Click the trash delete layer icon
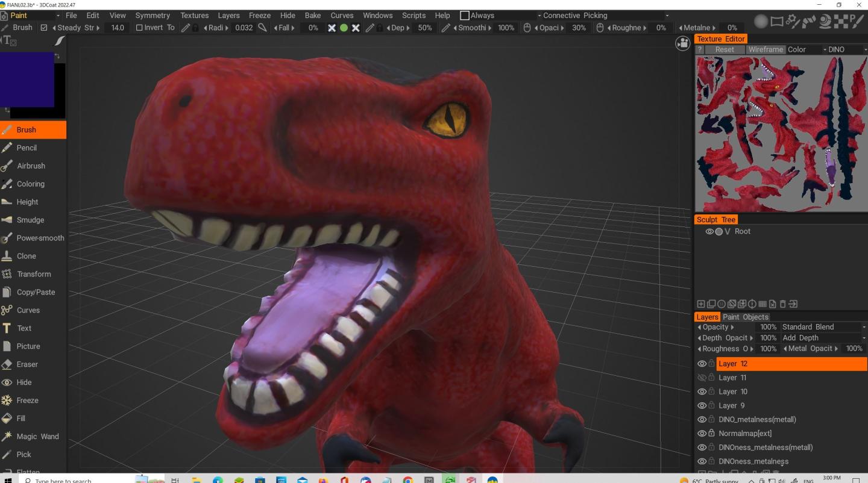This screenshot has width=868, height=483. pos(782,304)
